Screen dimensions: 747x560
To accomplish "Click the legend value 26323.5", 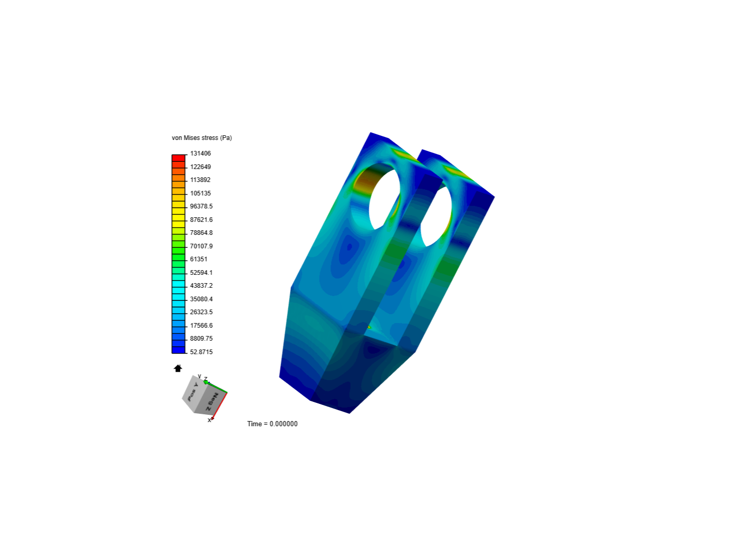I will 201,312.
